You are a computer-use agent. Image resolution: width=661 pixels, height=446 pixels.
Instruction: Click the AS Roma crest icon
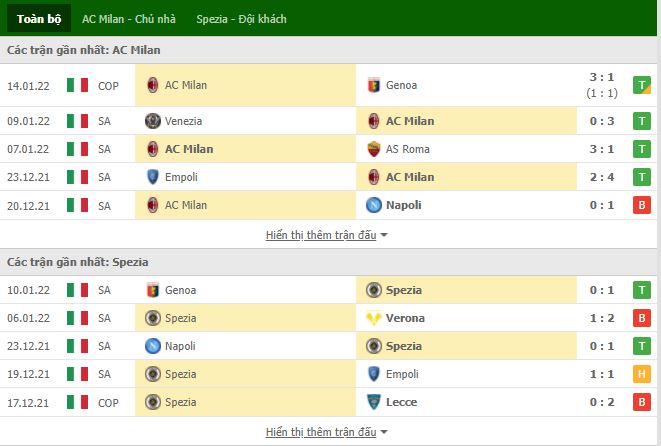[373, 149]
